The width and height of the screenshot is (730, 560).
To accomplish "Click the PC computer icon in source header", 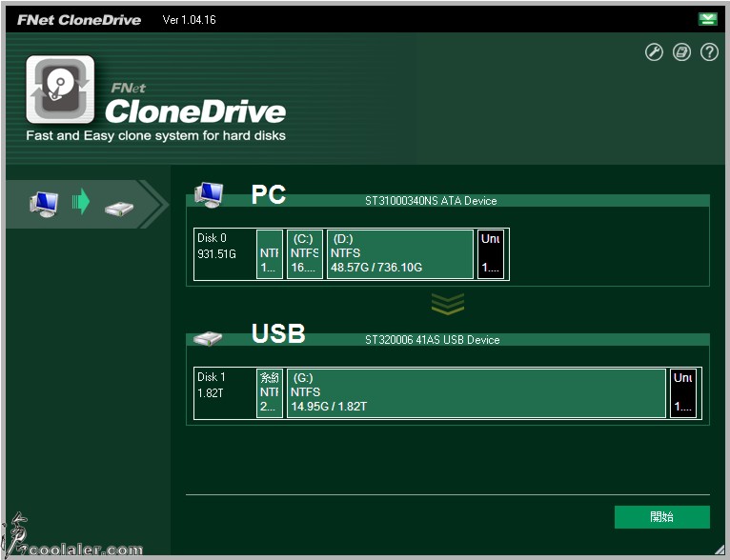I will coord(209,195).
